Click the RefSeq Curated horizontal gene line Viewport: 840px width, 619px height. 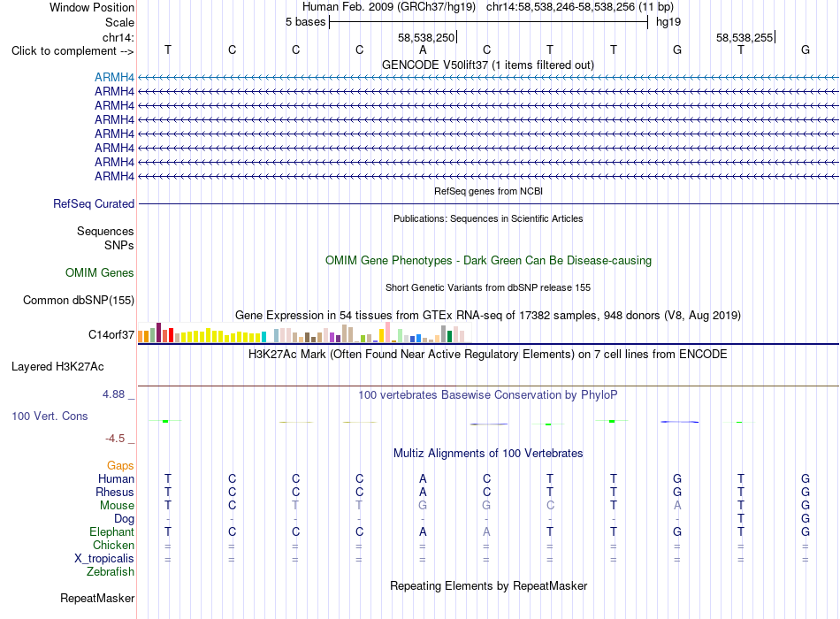(x=488, y=203)
